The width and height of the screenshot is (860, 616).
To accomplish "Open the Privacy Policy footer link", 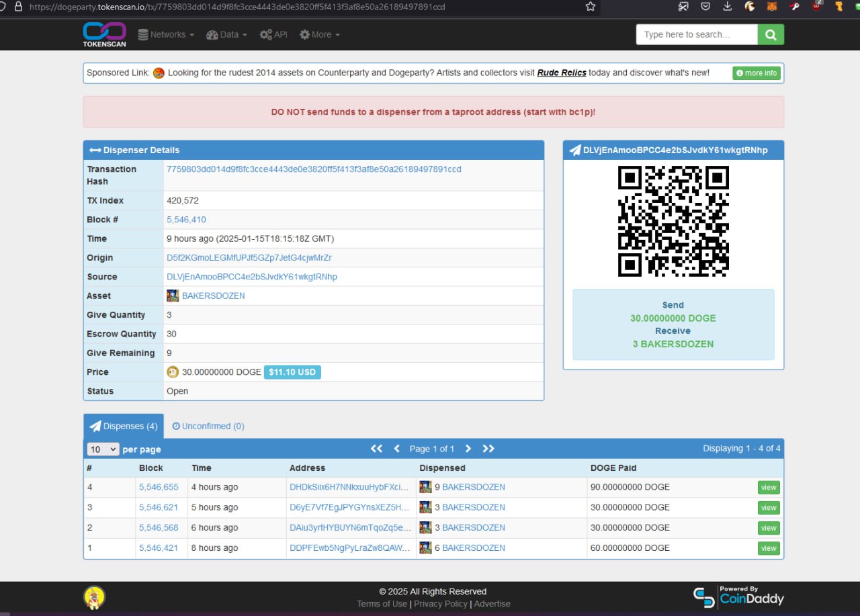I will click(x=441, y=604).
